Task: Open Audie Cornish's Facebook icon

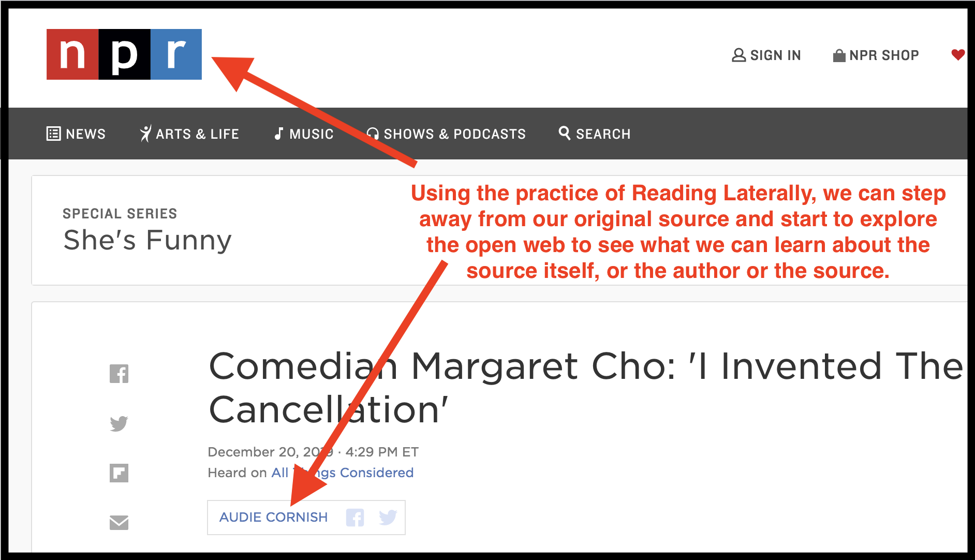Action: 355,518
